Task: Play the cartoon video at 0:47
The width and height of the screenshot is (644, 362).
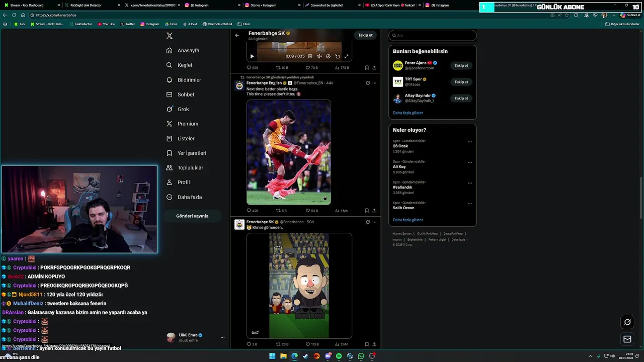Action: tap(299, 286)
